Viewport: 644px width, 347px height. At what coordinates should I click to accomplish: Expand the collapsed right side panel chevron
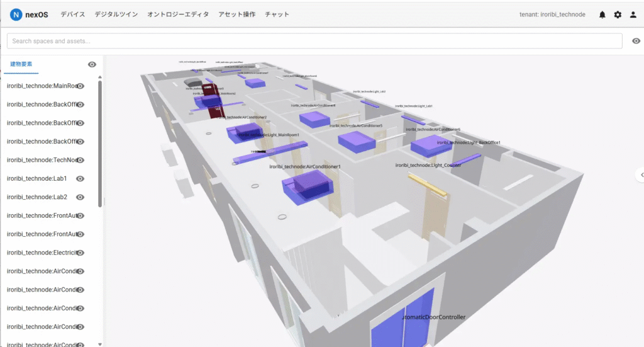pyautogui.click(x=641, y=174)
